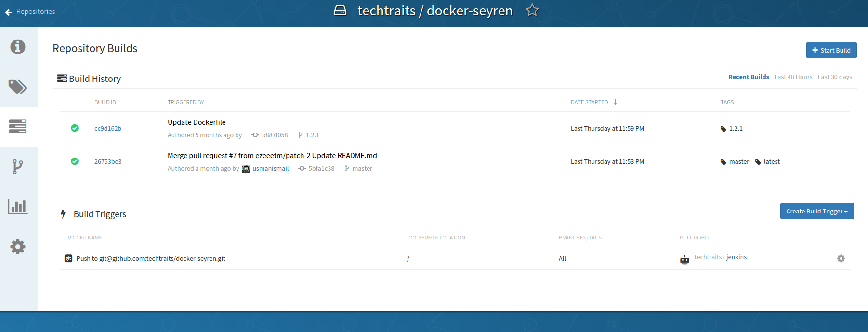Select the Recent Builds filter

[748, 77]
